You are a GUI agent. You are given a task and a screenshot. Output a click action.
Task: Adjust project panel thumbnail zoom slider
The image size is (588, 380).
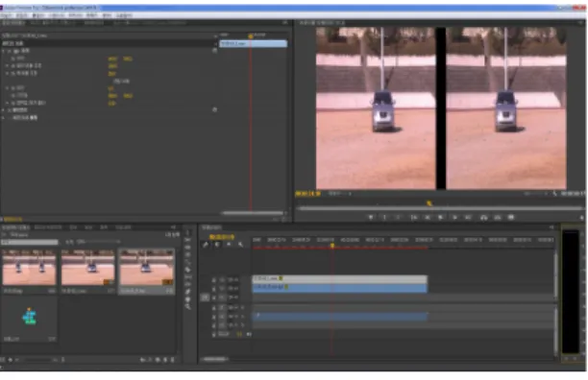(x=37, y=360)
